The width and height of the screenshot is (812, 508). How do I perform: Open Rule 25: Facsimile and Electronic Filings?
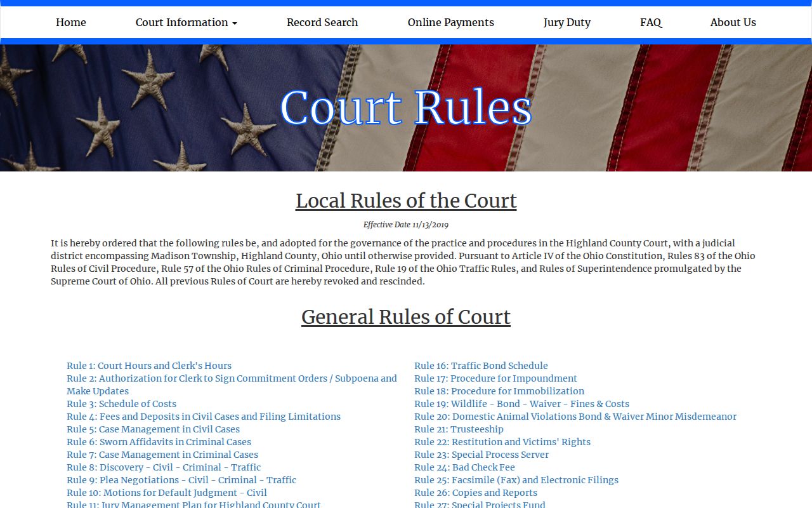[x=516, y=480]
